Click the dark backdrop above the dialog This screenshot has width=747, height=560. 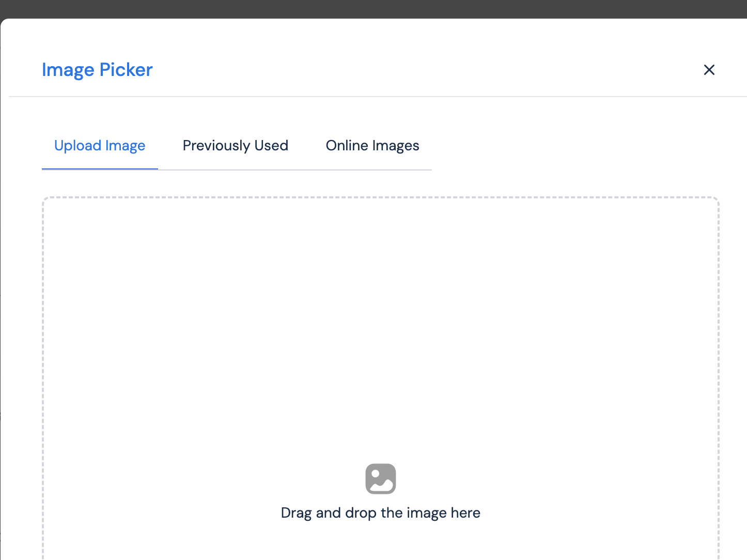374,9
